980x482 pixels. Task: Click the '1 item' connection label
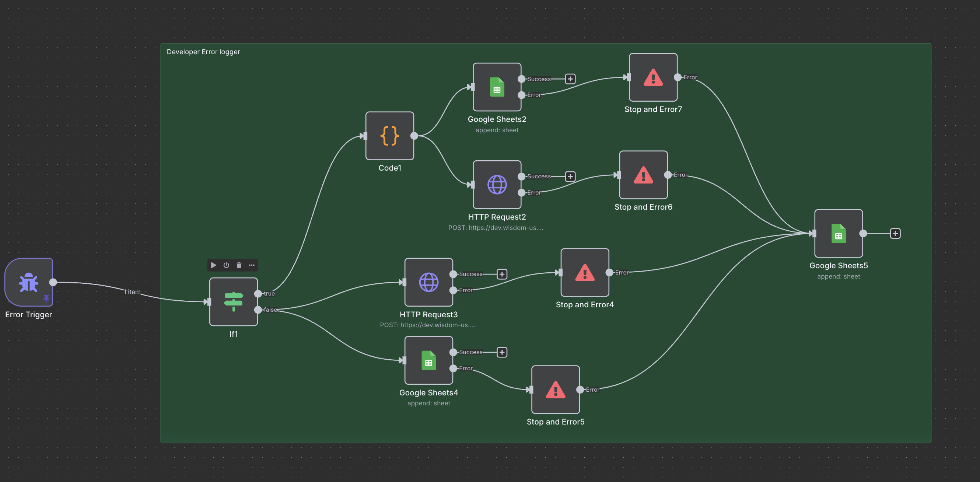click(132, 292)
